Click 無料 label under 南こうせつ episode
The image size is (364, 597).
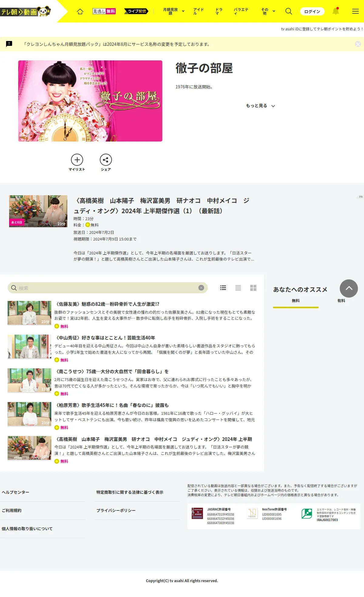(64, 394)
